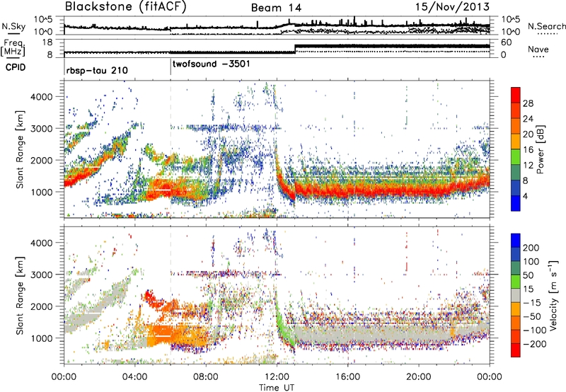
Task: Click the noise sky trace in top panel
Action: 277,26
